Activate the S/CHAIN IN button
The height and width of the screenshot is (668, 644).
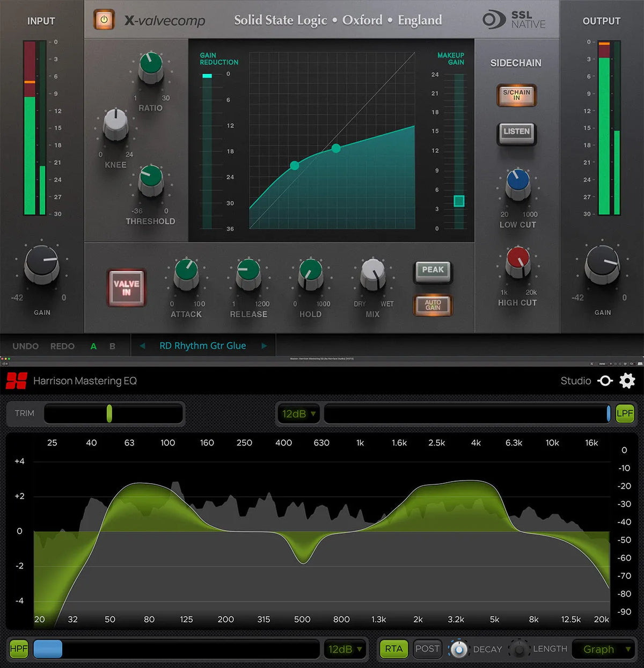(516, 96)
